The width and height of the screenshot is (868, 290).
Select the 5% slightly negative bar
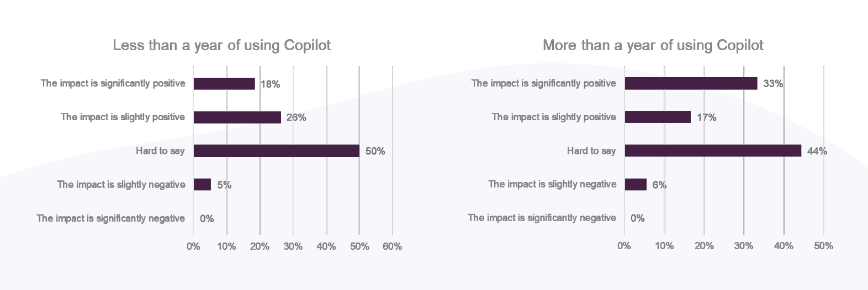[x=202, y=185]
